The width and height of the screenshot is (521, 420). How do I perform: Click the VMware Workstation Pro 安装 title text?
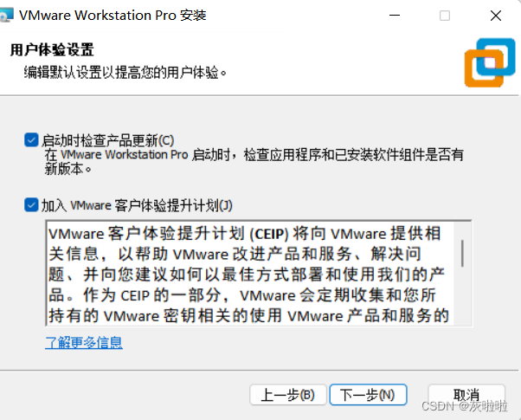click(113, 16)
